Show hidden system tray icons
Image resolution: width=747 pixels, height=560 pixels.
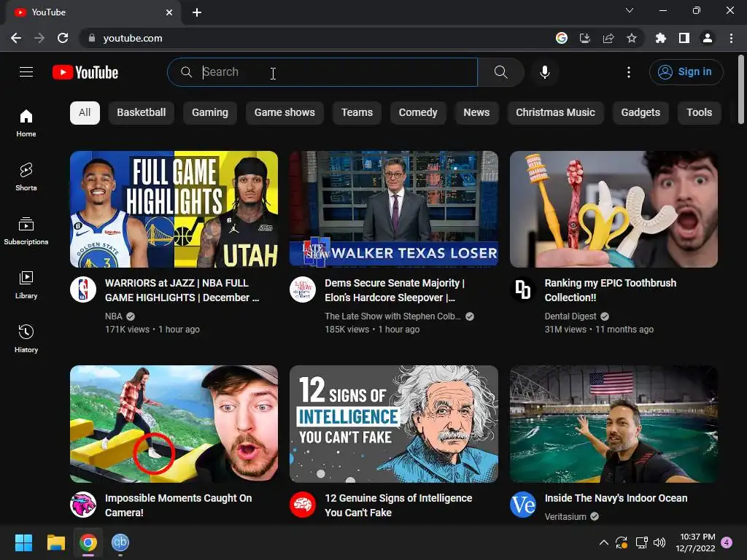(x=603, y=542)
